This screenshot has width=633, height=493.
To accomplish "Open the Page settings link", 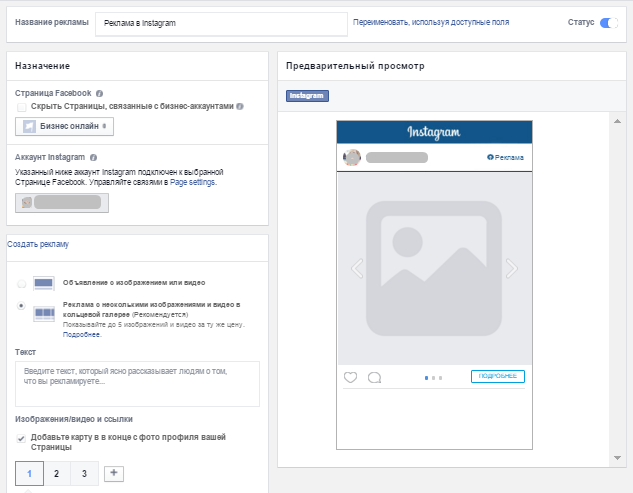I will [x=192, y=182].
